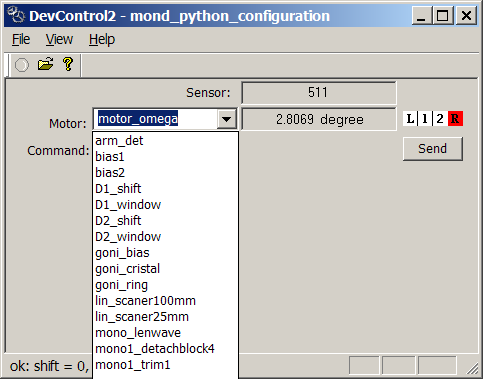
Task: Open the File menu
Action: (x=21, y=40)
